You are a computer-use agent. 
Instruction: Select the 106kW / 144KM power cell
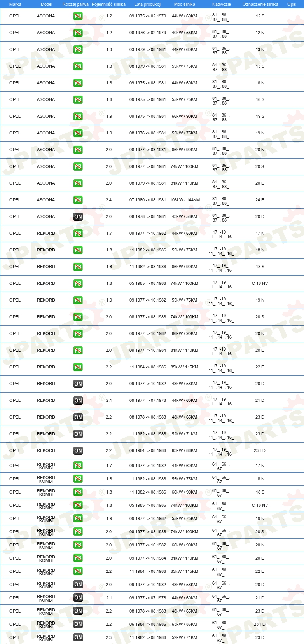click(185, 200)
